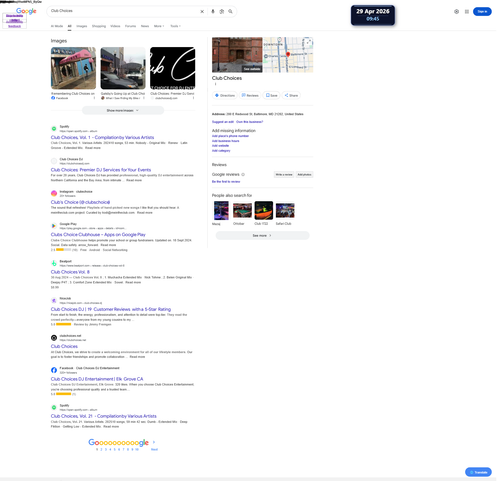Open Own this business? link
The height and width of the screenshot is (481, 500).
click(250, 122)
